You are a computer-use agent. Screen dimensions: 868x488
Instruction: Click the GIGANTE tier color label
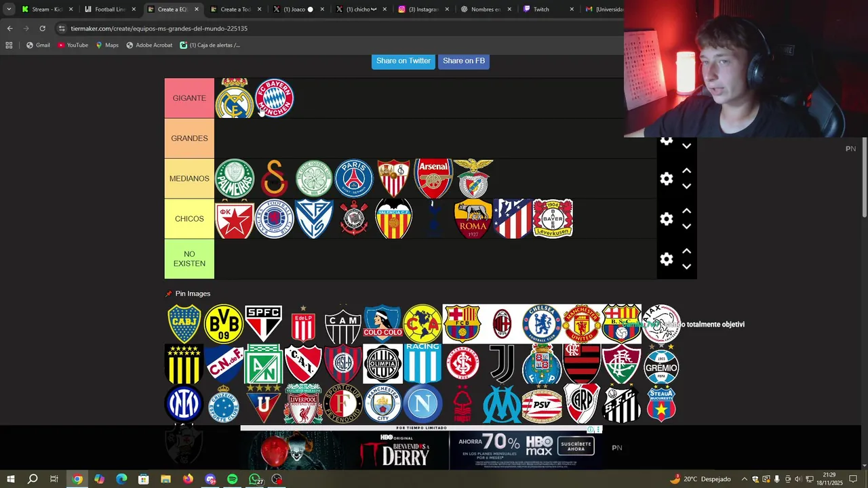coord(189,98)
